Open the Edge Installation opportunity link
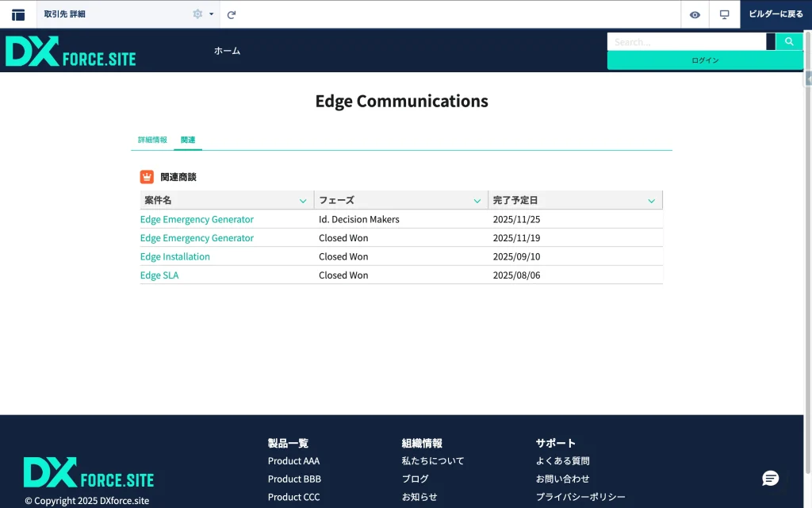Screen dimensions: 812x508 (x=175, y=256)
